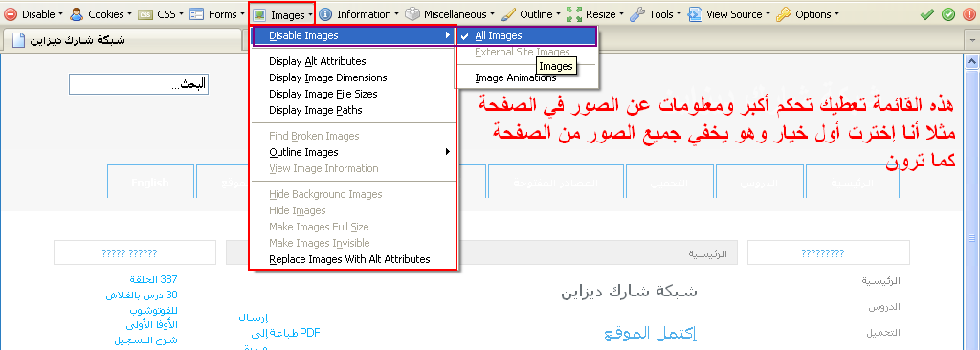Click Hide Background Images entry
The height and width of the screenshot is (350, 980).
tap(353, 194)
